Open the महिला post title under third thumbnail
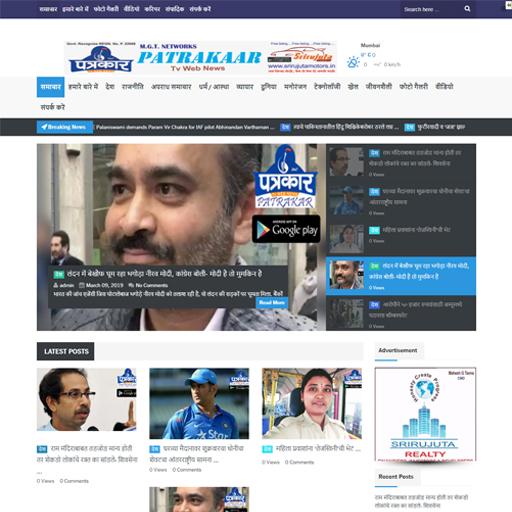Screen dimensions: 512x512 pyautogui.click(x=318, y=449)
